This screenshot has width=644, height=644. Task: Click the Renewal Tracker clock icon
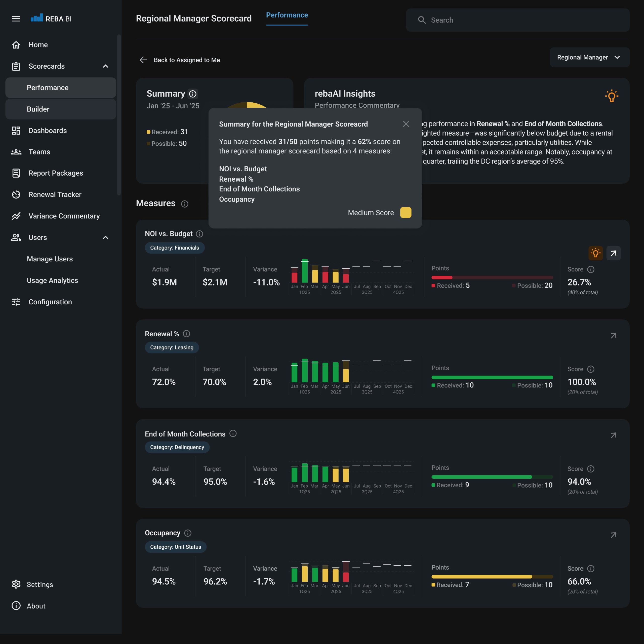16,195
